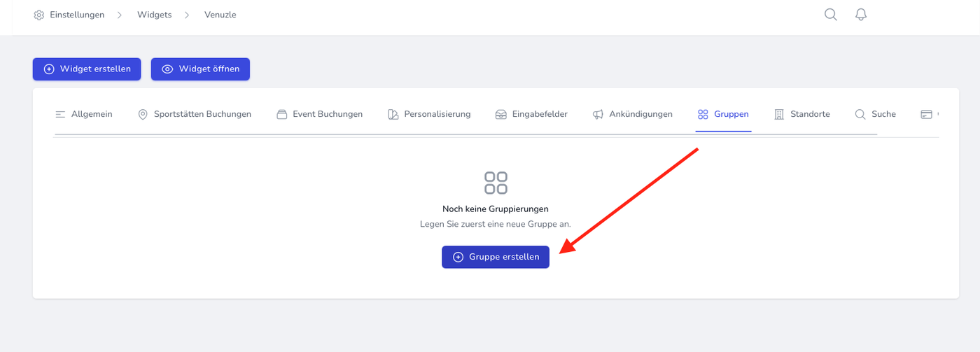Click the Venuzle breadcrumb item

click(220, 15)
